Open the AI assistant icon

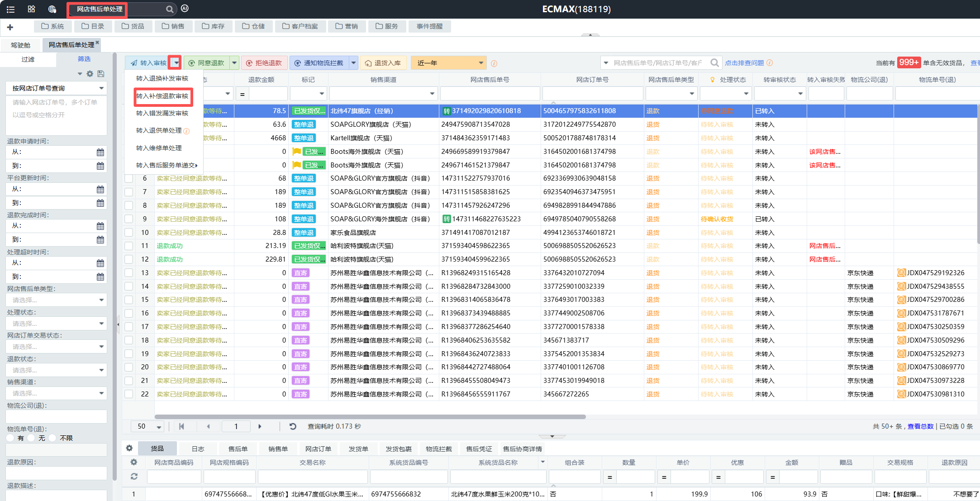click(x=185, y=8)
